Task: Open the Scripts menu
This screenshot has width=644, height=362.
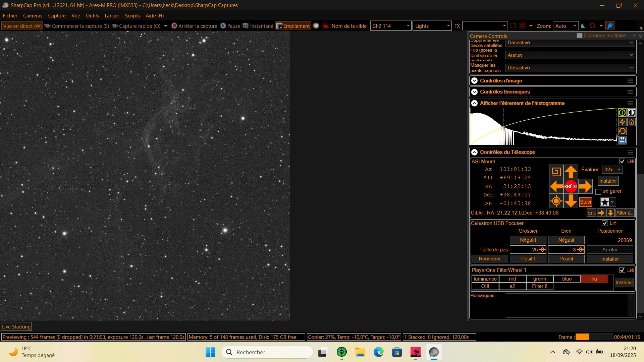Action: (x=132, y=16)
